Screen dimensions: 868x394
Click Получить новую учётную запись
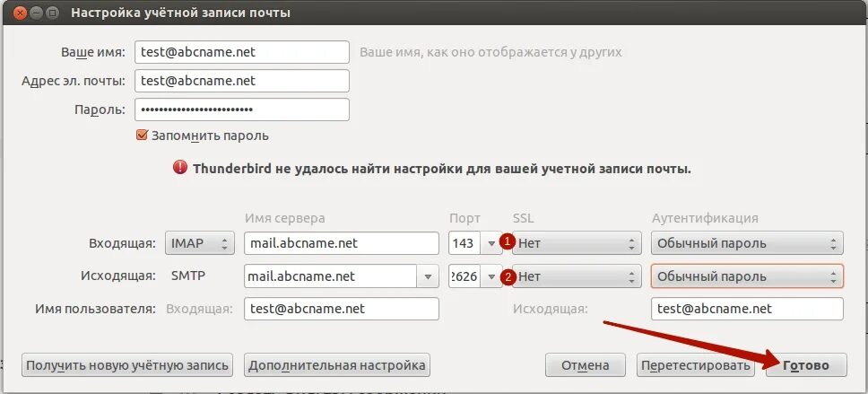click(x=127, y=365)
